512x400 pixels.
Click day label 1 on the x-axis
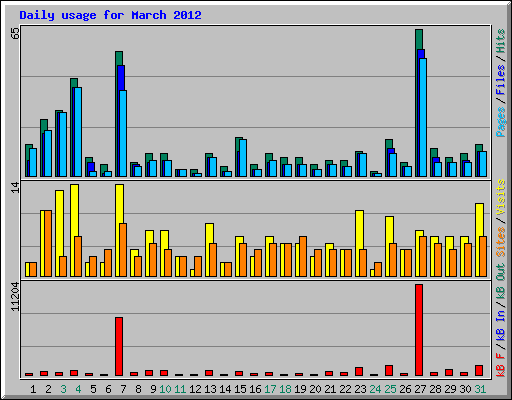coord(33,389)
